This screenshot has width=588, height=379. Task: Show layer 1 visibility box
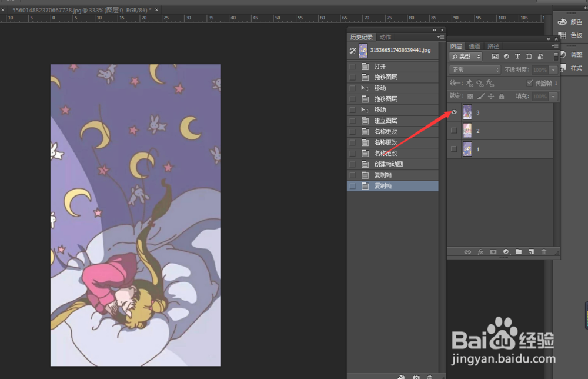pos(454,149)
